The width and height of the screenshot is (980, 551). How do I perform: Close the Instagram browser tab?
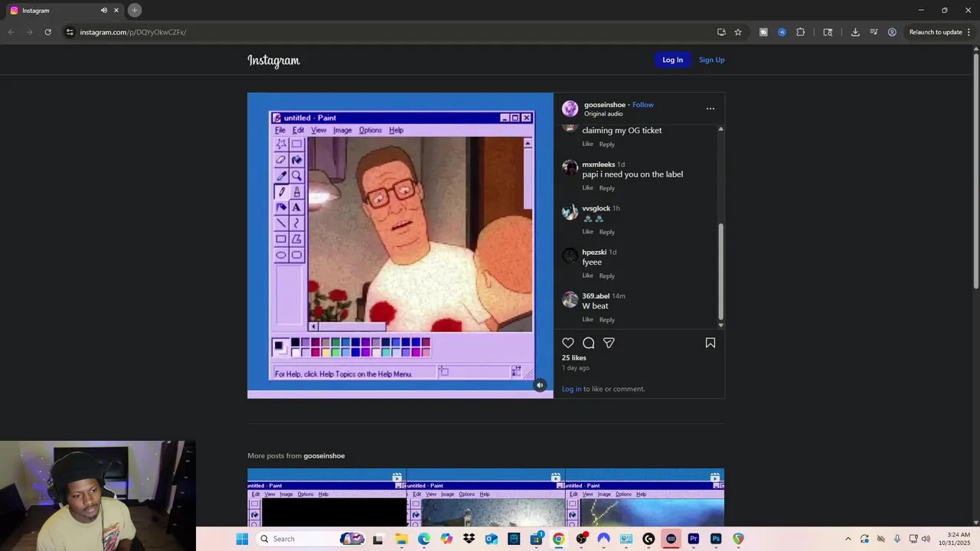[x=116, y=10]
